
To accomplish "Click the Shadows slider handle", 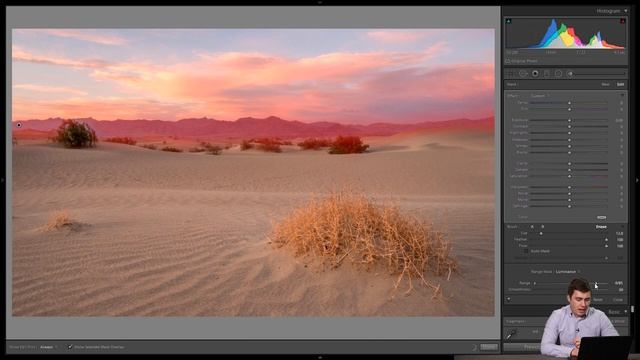I will (569, 140).
